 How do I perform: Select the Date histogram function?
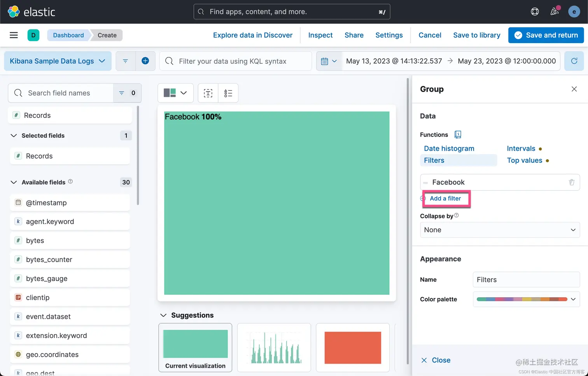click(x=449, y=148)
